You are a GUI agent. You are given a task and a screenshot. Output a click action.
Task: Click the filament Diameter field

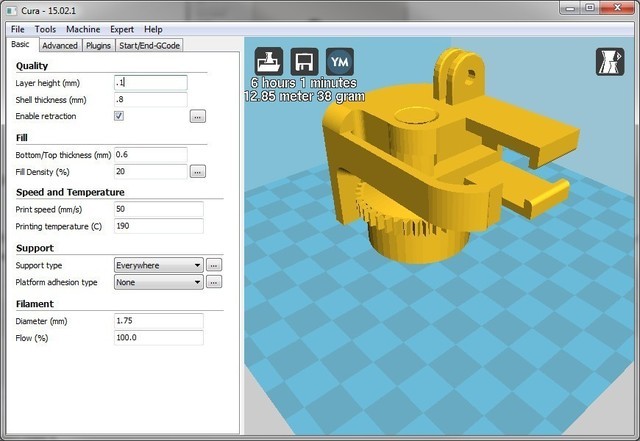[158, 321]
